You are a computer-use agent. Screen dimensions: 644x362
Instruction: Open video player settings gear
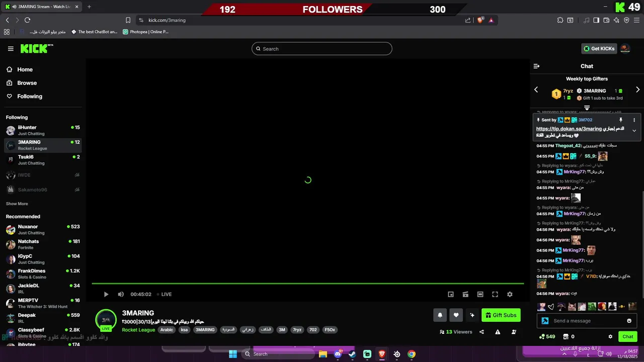click(x=510, y=294)
